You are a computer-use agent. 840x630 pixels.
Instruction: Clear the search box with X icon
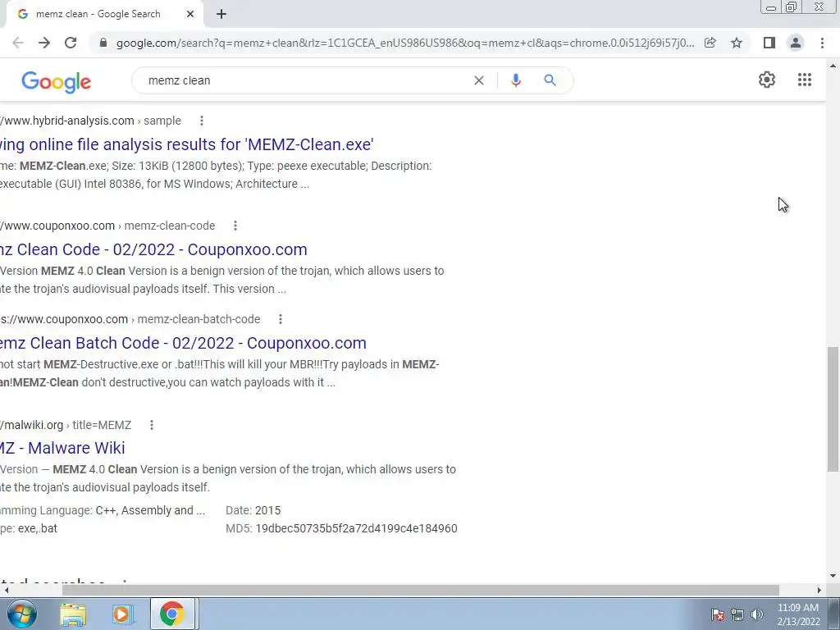(479, 80)
